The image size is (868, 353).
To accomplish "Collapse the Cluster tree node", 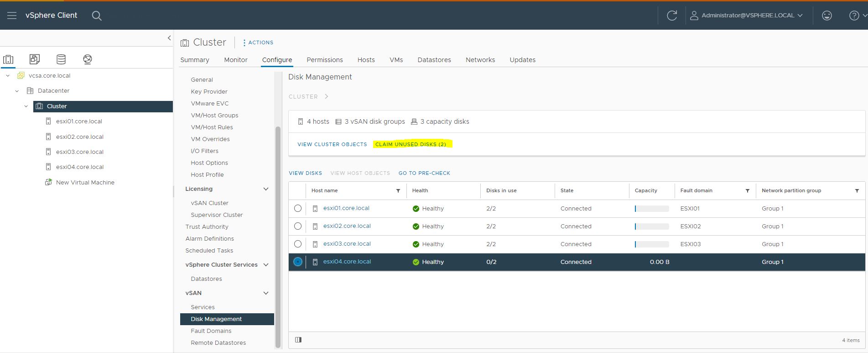I will coord(26,106).
